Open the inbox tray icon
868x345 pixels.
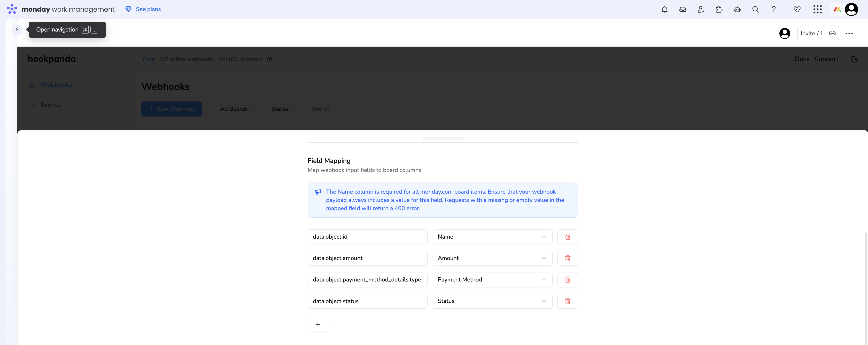683,10
